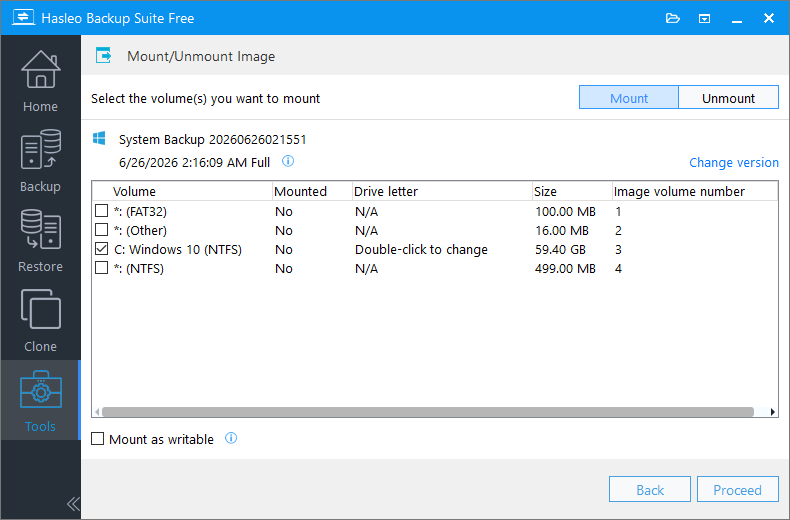Click the horizontal scrollbar thumb in volume list

pyautogui.click(x=428, y=412)
